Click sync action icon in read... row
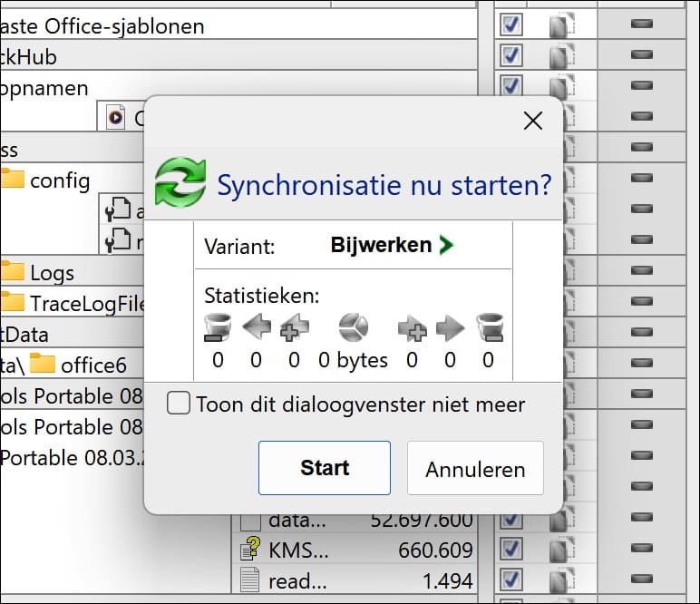 (561, 580)
